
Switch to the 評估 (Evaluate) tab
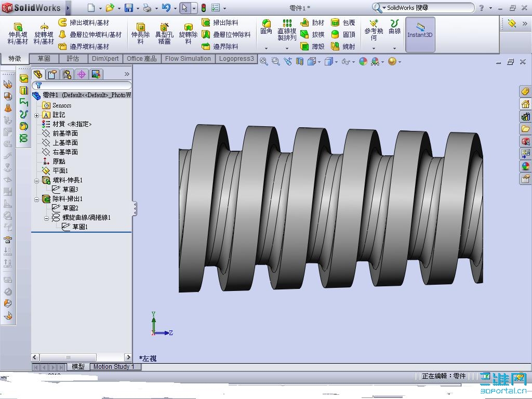[73, 58]
